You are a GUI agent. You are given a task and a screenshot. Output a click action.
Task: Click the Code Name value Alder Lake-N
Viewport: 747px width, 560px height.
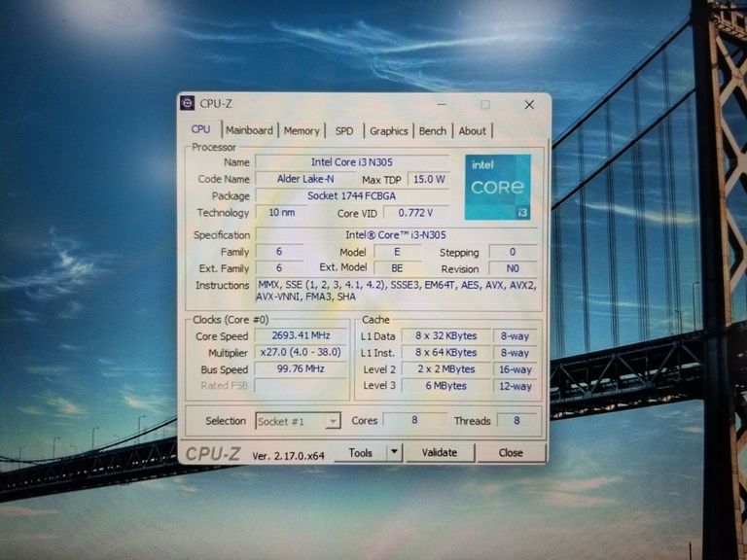coord(305,179)
